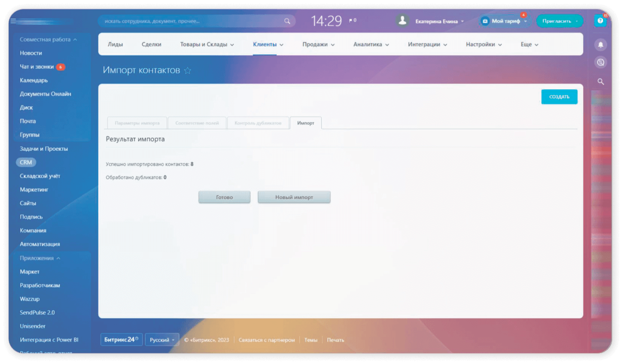The width and height of the screenshot is (623, 364).
Task: Toggle the hamburger menu icon
Action: point(13,21)
